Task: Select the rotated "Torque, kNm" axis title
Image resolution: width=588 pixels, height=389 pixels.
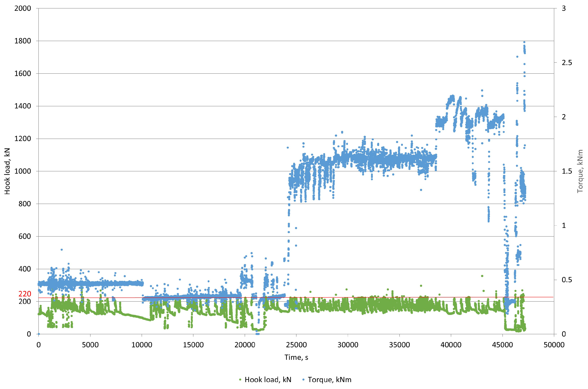Action: pos(580,171)
